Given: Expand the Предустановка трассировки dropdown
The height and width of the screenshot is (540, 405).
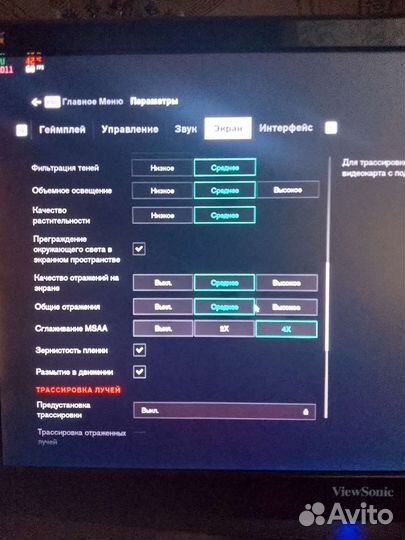Looking at the screenshot, I should [224, 411].
